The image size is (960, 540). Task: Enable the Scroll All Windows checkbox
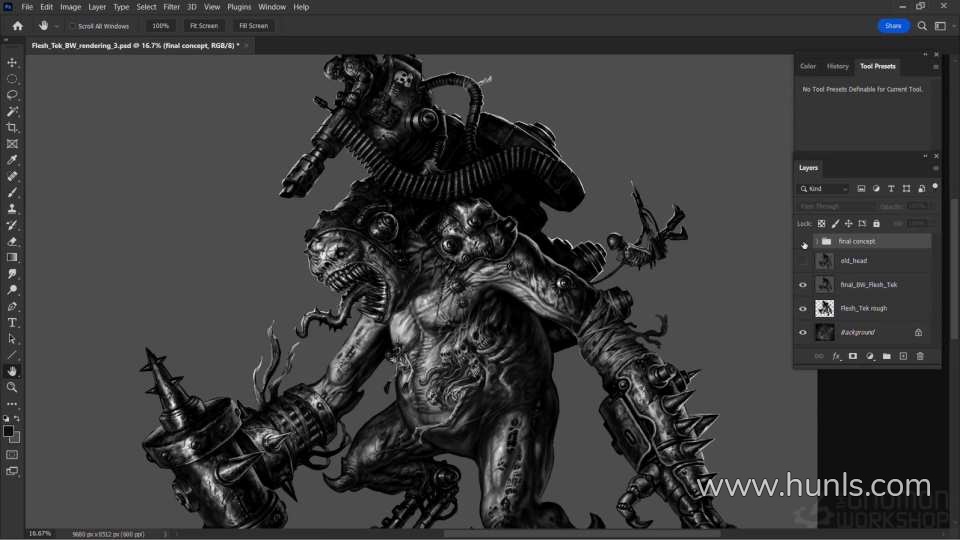[x=72, y=26]
